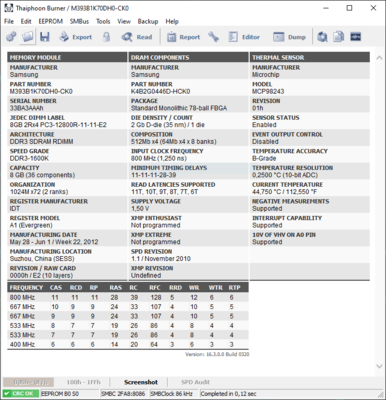Switch to the SPD Audit tab

coord(196,382)
